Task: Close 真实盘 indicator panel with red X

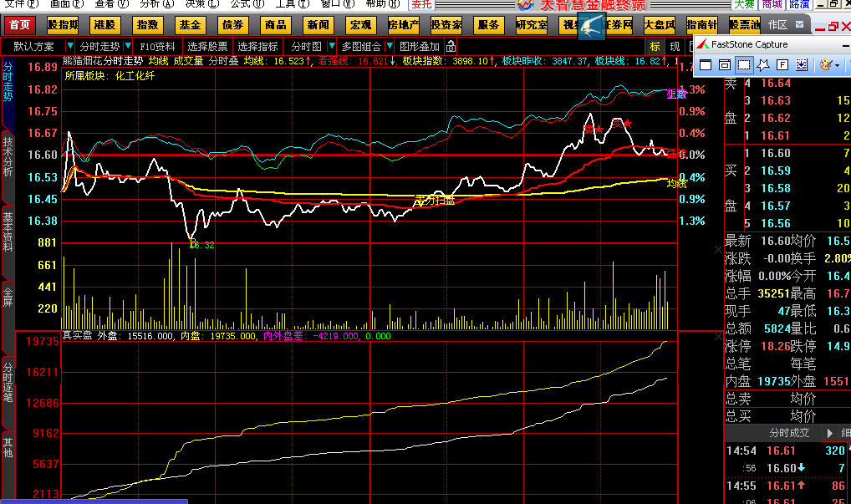Action: (718, 336)
